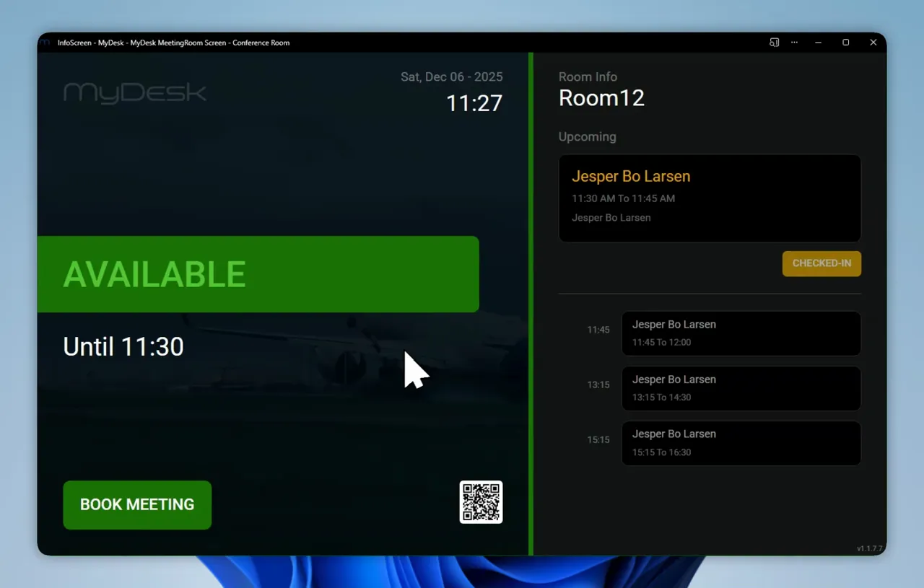Viewport: 924px width, 588px height.
Task: Click the cast icon in title bar
Action: pos(774,43)
